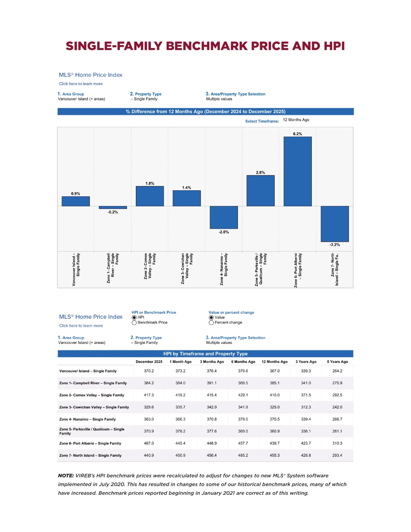The height and width of the screenshot is (532, 411).
Task: Click the 5 Years Ago column header
Action: coord(337,362)
